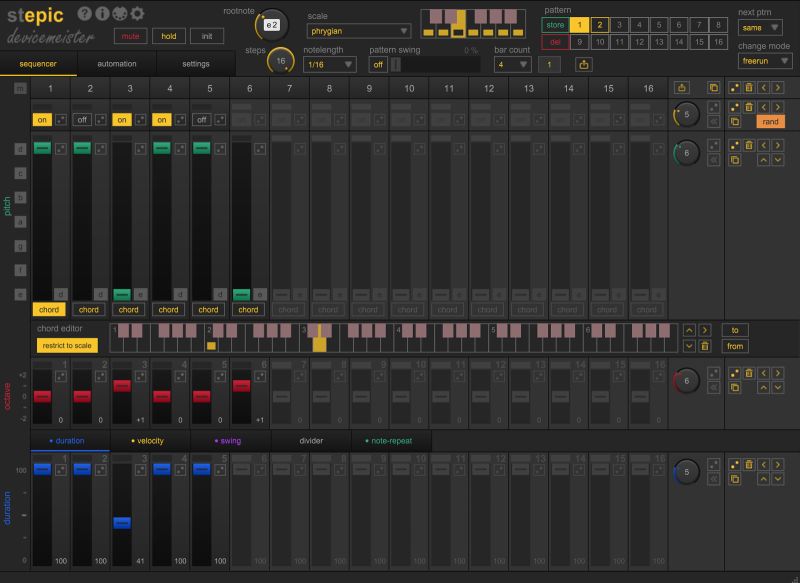Open notelength dropdown showing 1/16

330,65
